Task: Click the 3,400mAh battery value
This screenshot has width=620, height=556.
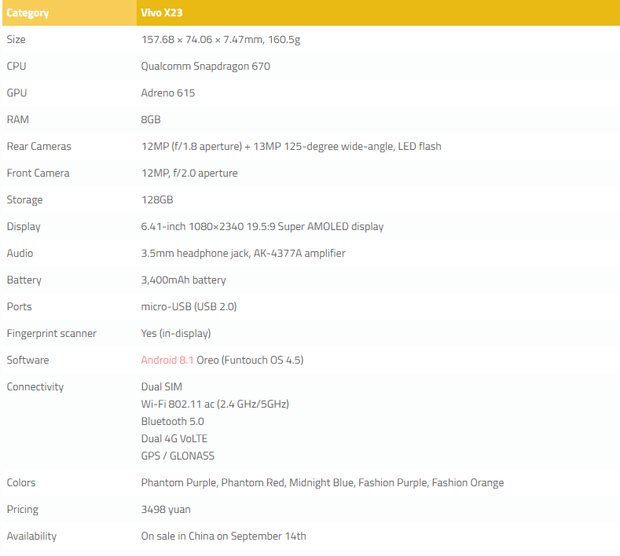Action: tap(183, 280)
